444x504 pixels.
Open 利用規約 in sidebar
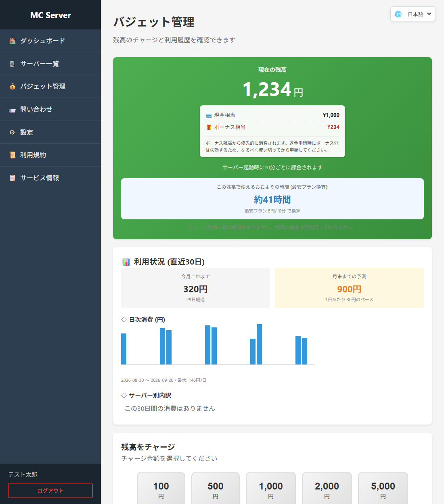50,155
